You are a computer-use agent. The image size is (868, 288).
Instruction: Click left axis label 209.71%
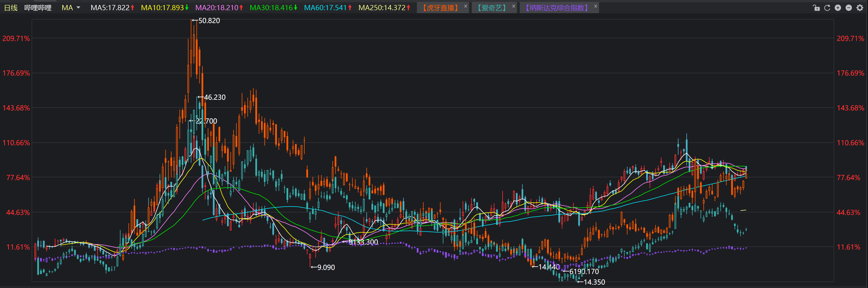click(x=16, y=38)
